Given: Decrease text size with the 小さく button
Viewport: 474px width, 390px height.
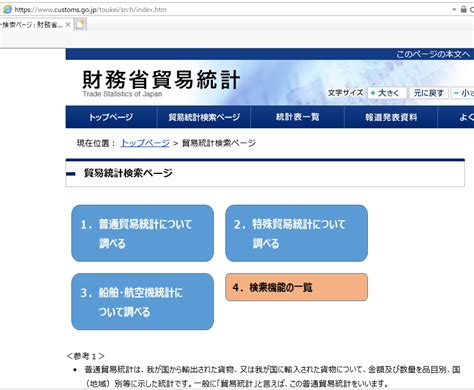Looking at the screenshot, I should 463,93.
